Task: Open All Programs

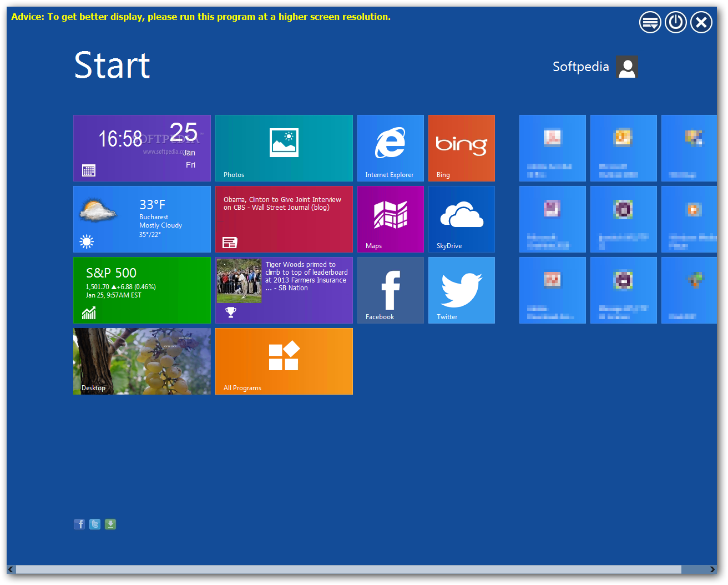Action: point(284,361)
